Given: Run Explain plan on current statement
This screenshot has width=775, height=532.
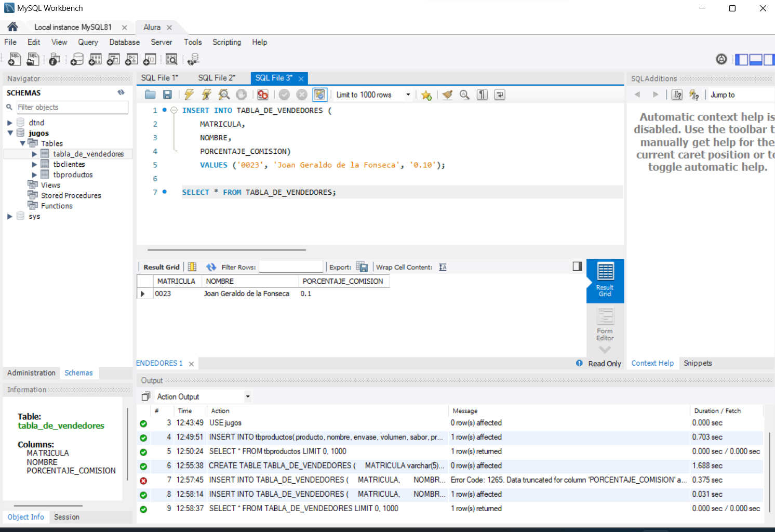Looking at the screenshot, I should coord(224,95).
